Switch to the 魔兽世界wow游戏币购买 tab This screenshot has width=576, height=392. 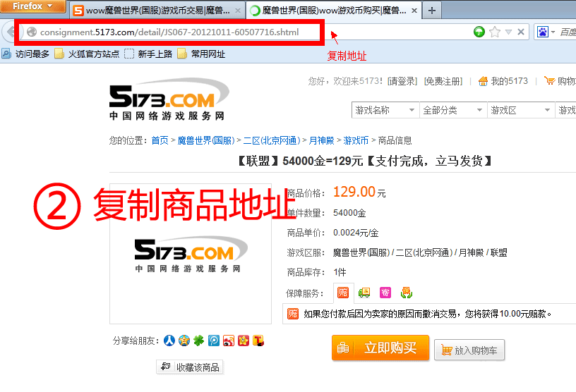coord(334,11)
